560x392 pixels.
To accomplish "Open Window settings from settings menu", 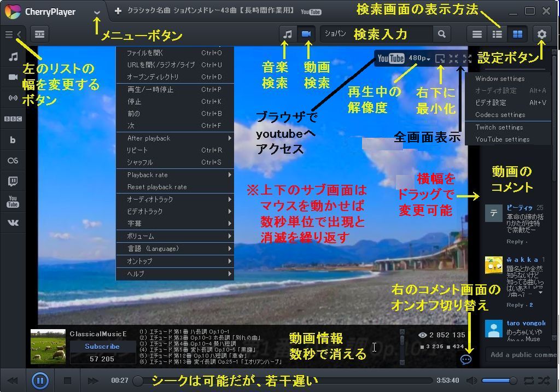I will (x=508, y=79).
